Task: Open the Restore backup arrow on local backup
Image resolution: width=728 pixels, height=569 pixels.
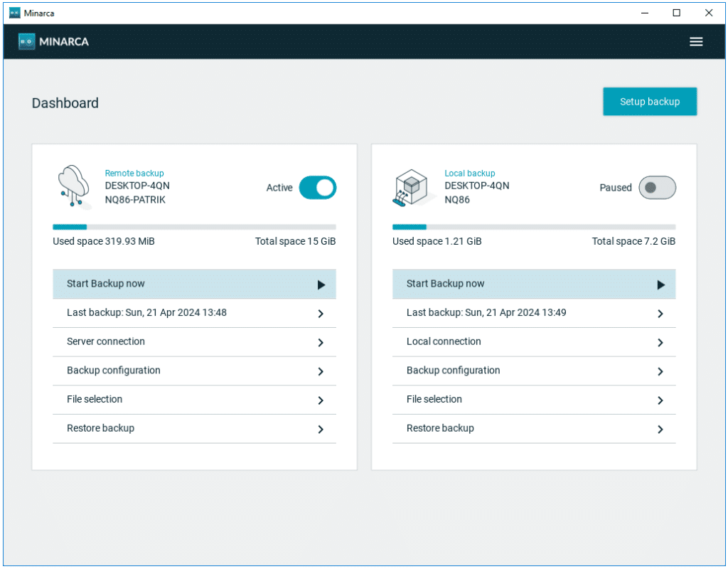Action: pos(660,429)
